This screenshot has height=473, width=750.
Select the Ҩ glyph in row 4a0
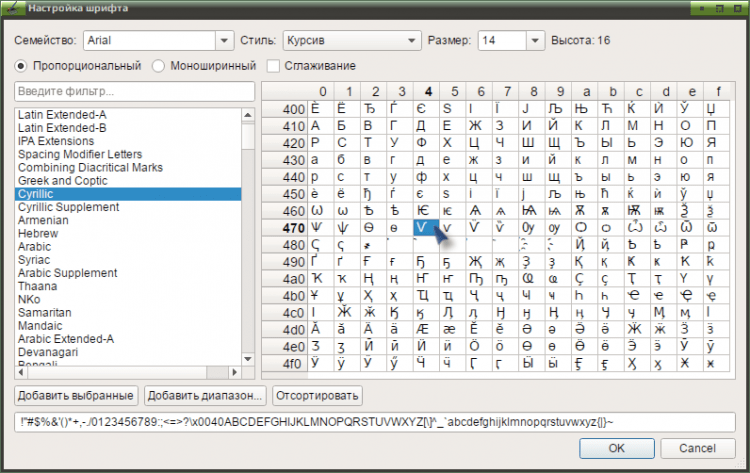pyautogui.click(x=528, y=278)
